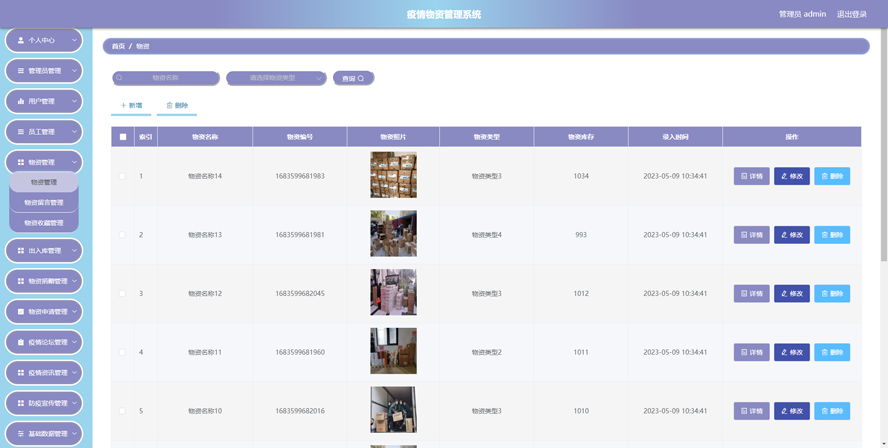Expand the 员工管理 sidebar menu

coord(44,131)
